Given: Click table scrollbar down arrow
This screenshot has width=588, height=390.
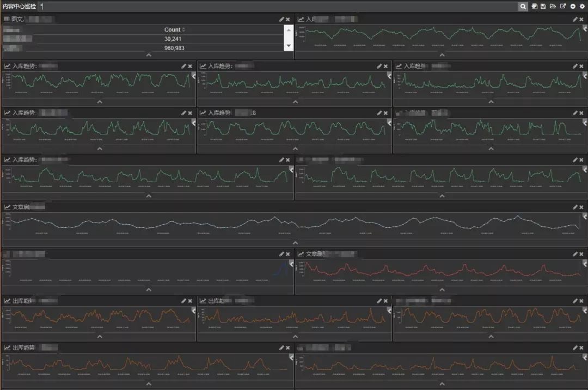Looking at the screenshot, I should [x=289, y=46].
